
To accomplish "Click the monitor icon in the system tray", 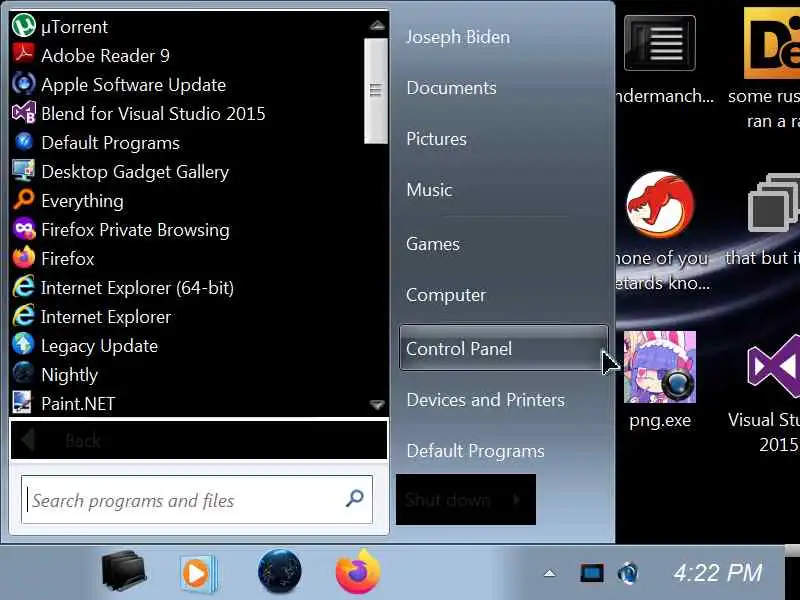I will [592, 573].
